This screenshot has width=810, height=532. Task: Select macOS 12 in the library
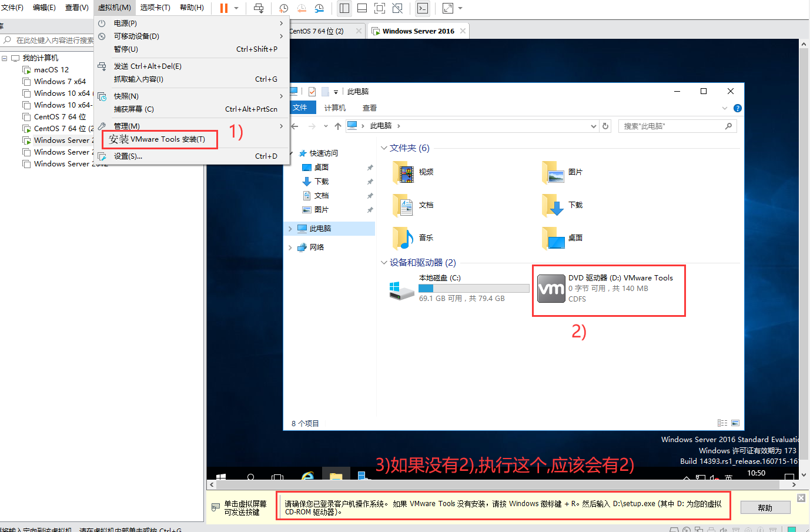point(51,70)
